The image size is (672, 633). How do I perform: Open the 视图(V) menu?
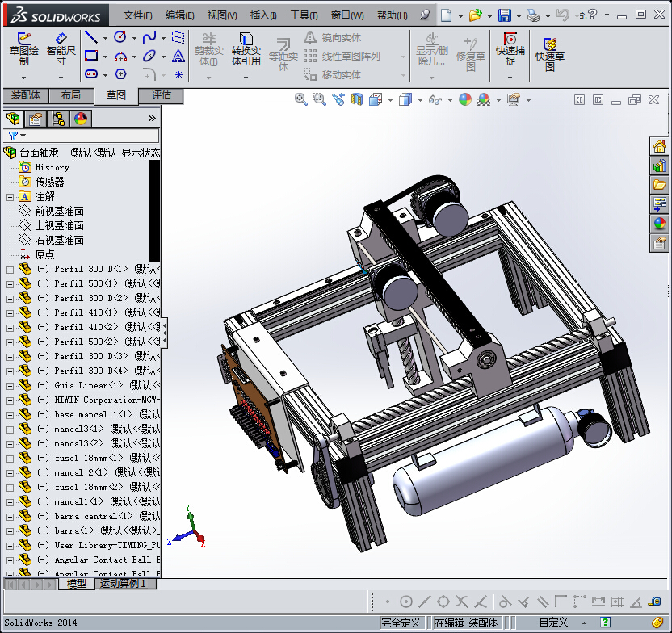[x=222, y=15]
